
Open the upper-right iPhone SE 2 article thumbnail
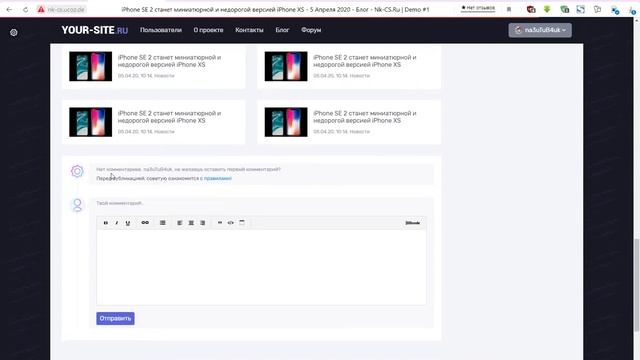tap(286, 66)
